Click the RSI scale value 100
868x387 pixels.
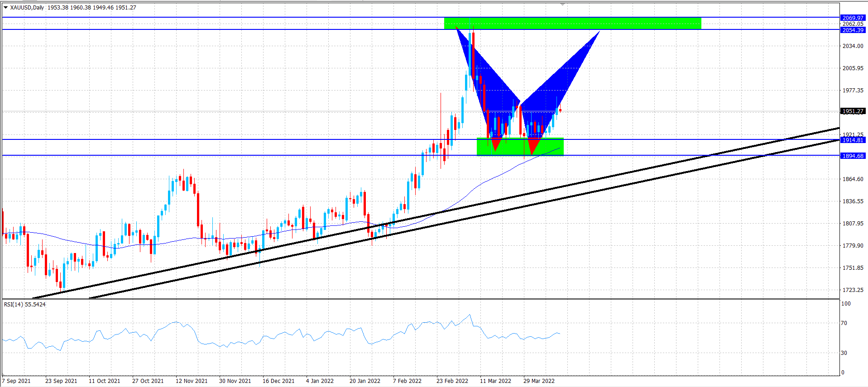[846, 303]
